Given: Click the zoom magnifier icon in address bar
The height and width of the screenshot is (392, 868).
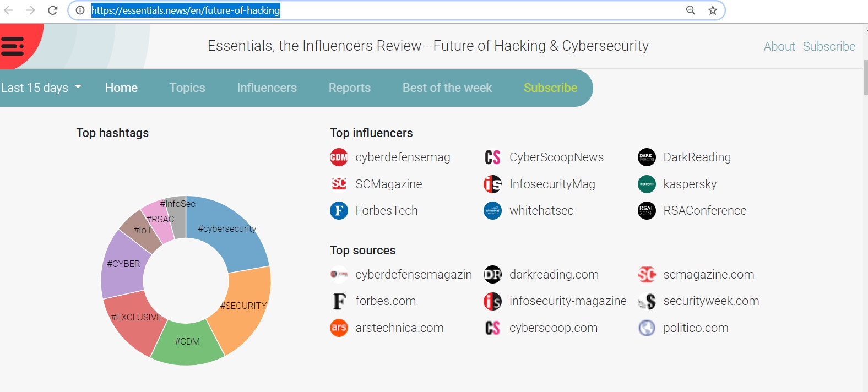Looking at the screenshot, I should coord(691,10).
